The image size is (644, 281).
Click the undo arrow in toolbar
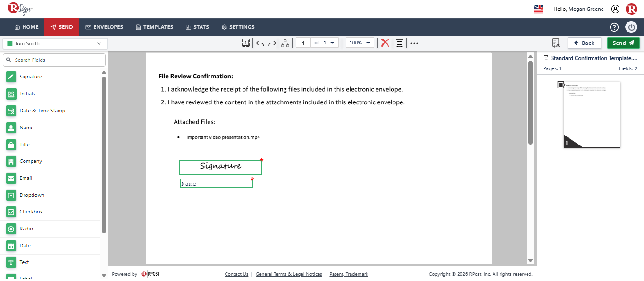pos(260,43)
